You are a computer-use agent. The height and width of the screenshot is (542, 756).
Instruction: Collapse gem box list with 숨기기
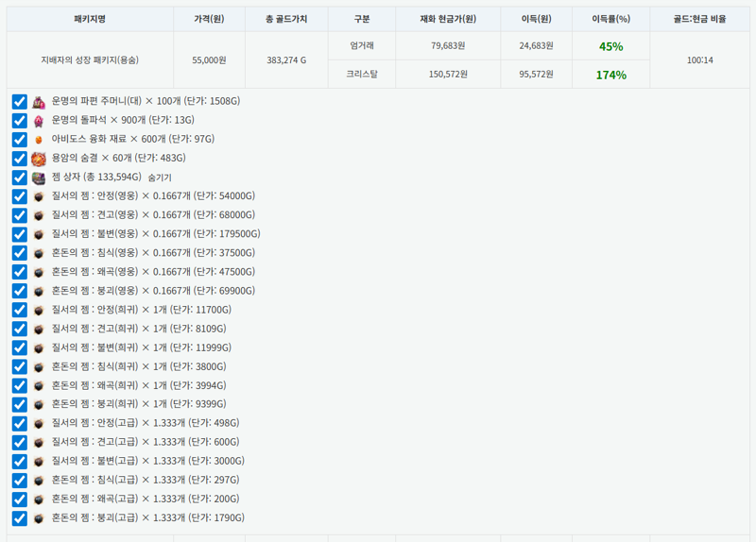pyautogui.click(x=160, y=178)
